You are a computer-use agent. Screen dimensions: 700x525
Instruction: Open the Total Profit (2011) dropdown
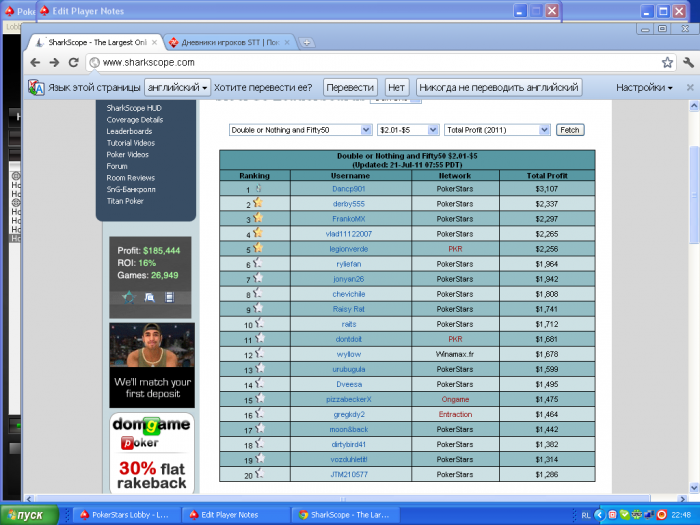pyautogui.click(x=496, y=130)
